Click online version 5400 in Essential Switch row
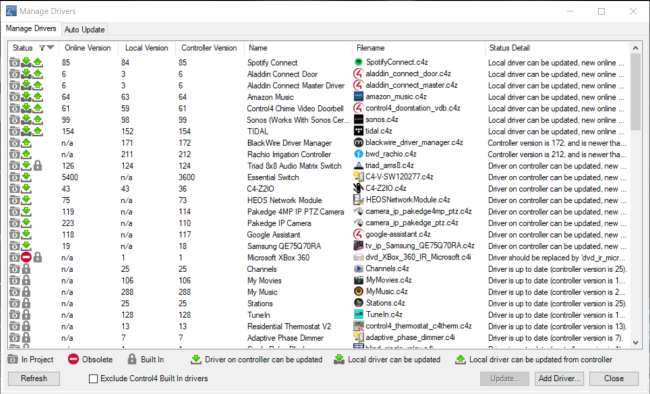650x394 pixels. [70, 177]
